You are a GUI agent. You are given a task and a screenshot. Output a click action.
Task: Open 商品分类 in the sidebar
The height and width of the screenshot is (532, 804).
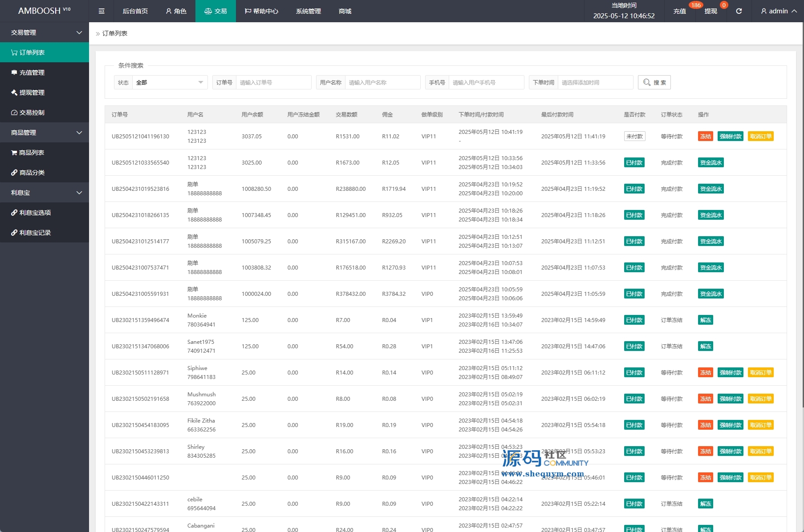click(x=32, y=173)
